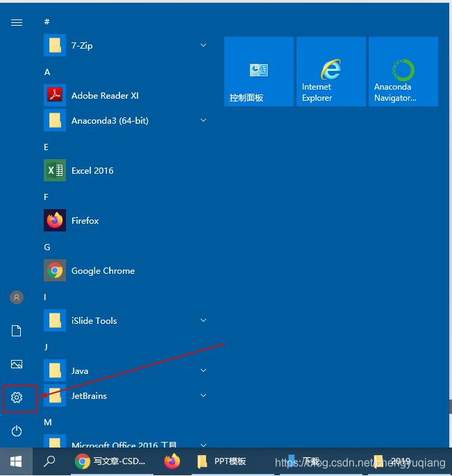452x476 pixels.
Task: Open Documents from the Start sidebar
Action: 17,331
